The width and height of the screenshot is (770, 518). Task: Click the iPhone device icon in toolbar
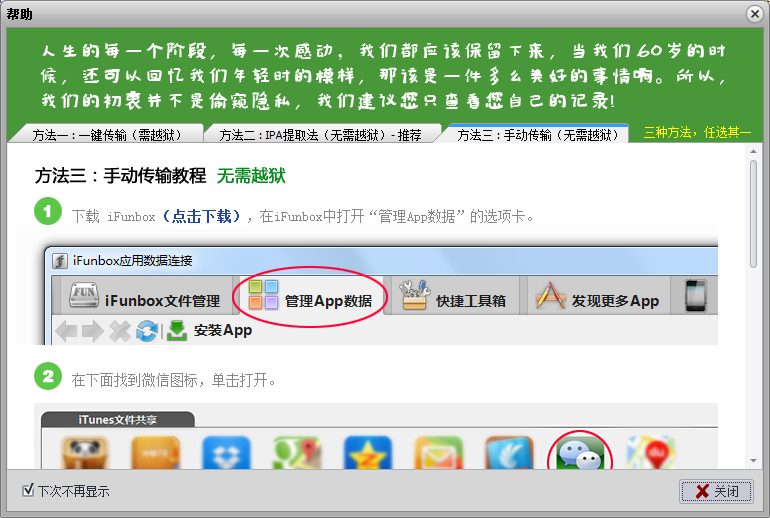[x=696, y=295]
